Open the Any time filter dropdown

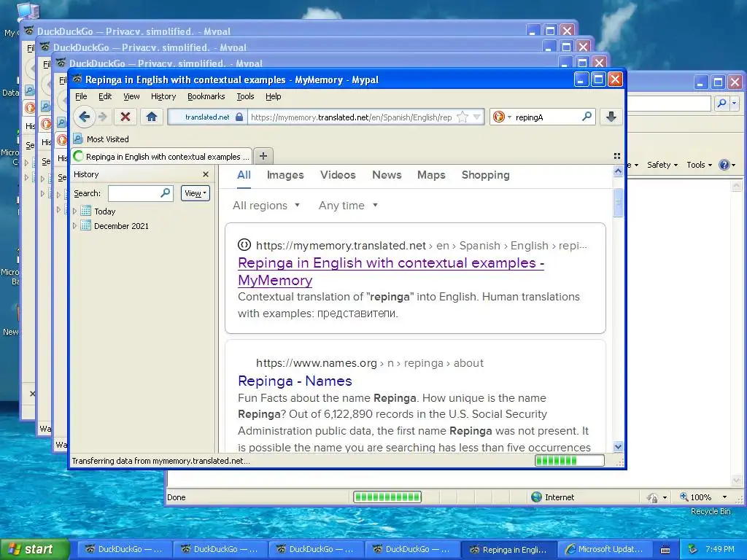(348, 205)
